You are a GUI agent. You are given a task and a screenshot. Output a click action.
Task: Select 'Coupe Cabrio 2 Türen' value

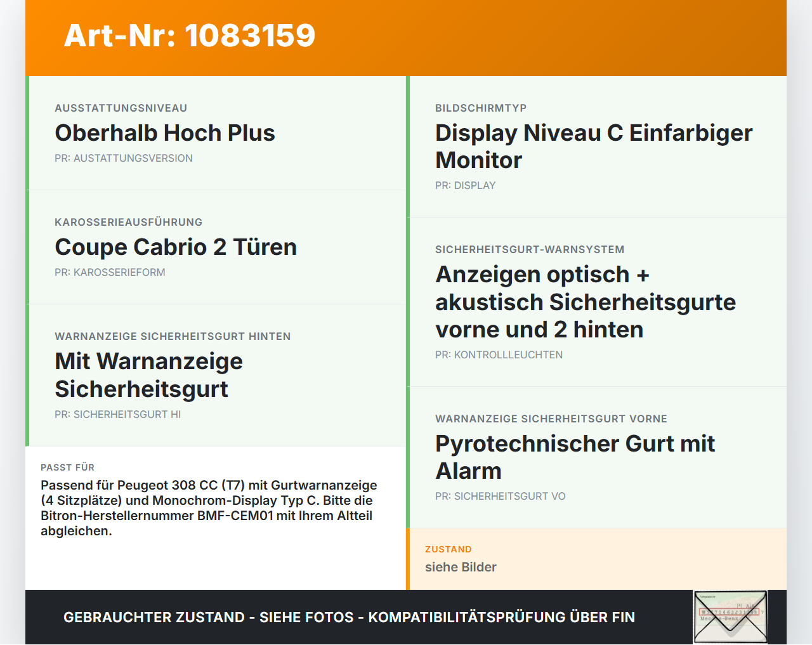tap(176, 247)
